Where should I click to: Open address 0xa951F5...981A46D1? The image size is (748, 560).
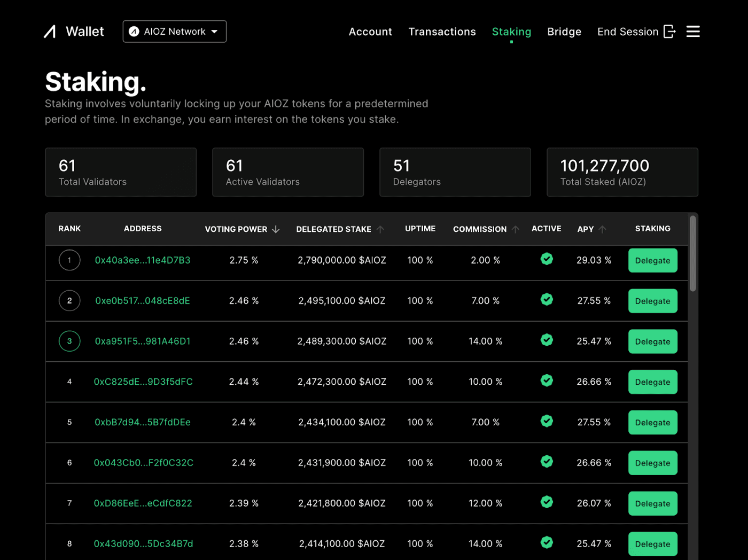(x=143, y=341)
